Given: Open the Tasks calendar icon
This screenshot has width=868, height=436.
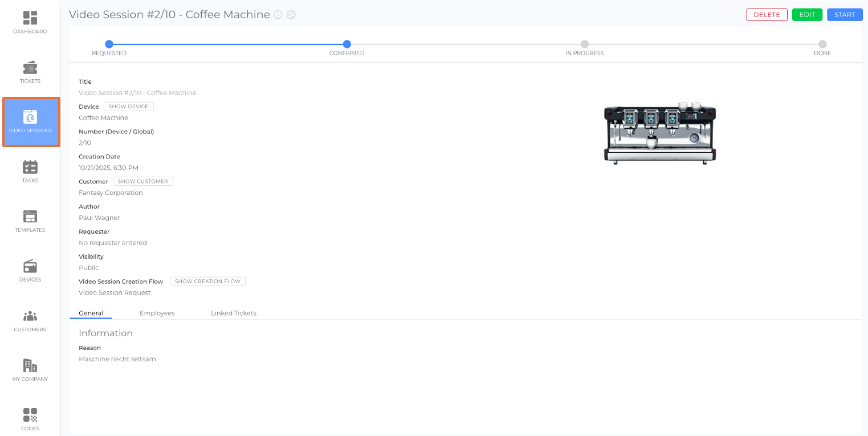Looking at the screenshot, I should 30,167.
